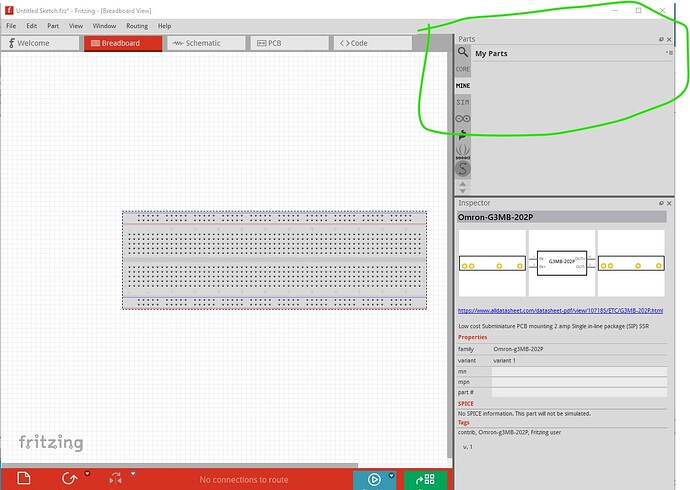Click the Fritzing app icon in title bar
The width and height of the screenshot is (690, 490).
[9, 10]
